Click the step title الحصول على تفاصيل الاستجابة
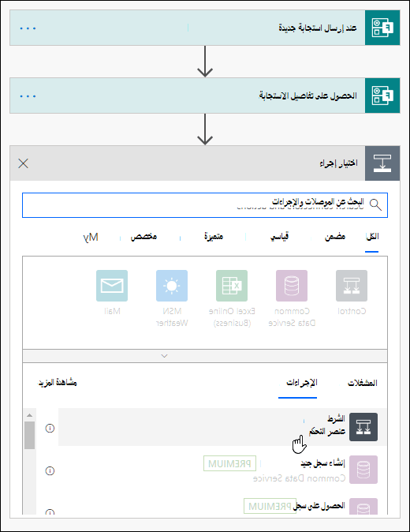This screenshot has width=410, height=532. click(308, 96)
